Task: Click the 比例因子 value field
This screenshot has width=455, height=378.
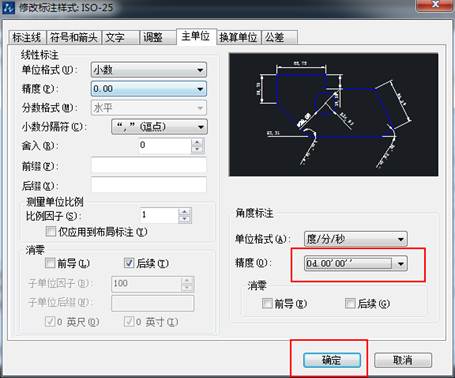Action: 159,215
